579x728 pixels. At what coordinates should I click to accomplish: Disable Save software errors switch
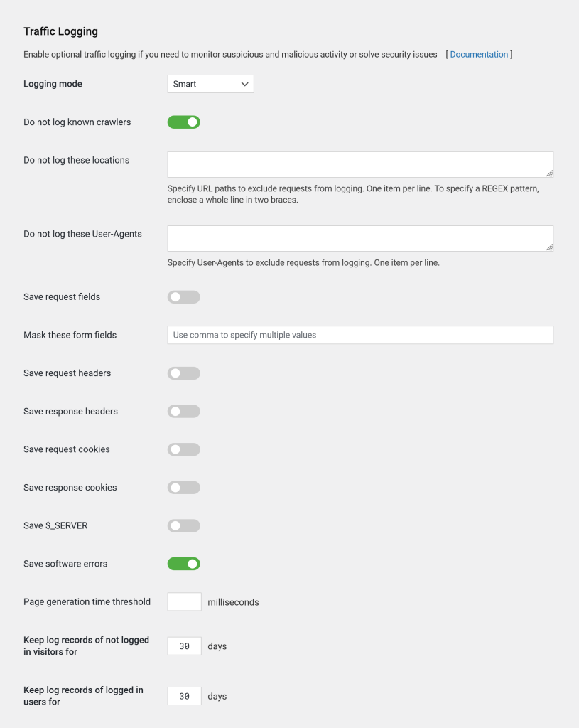point(184,564)
